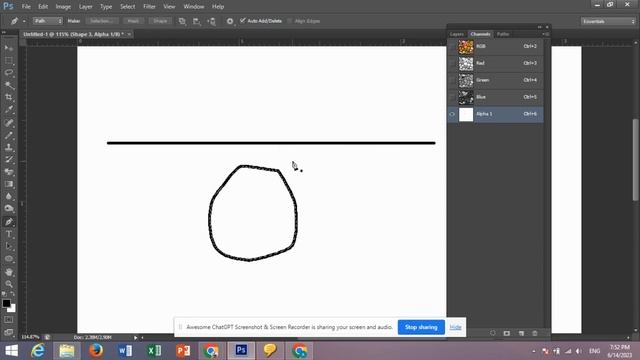Click Make Selection button
640x360 pixels.
pyautogui.click(x=102, y=21)
